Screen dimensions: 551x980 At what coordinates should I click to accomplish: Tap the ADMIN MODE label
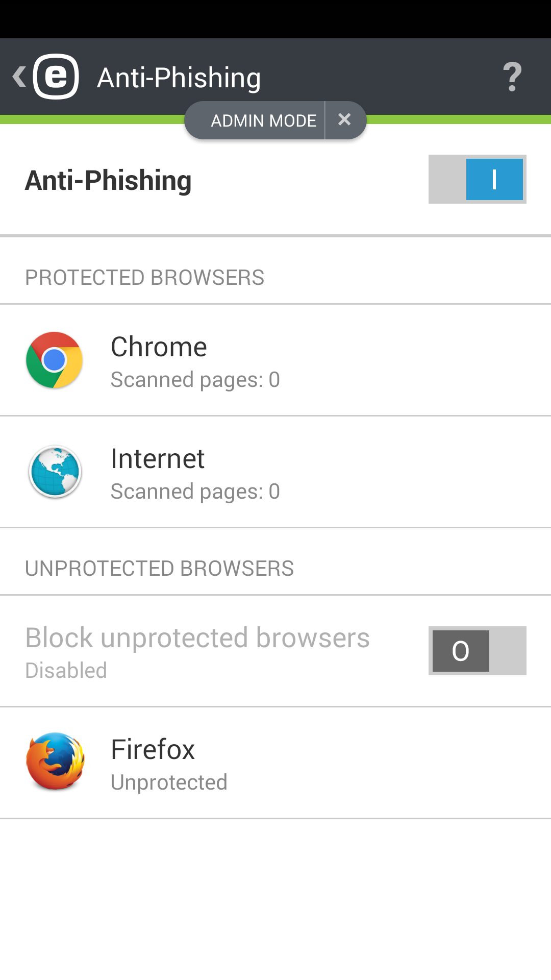[263, 120]
